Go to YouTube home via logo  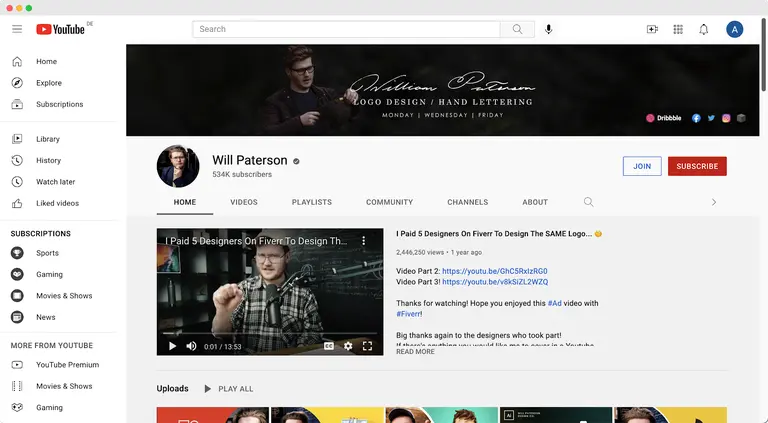coord(60,29)
